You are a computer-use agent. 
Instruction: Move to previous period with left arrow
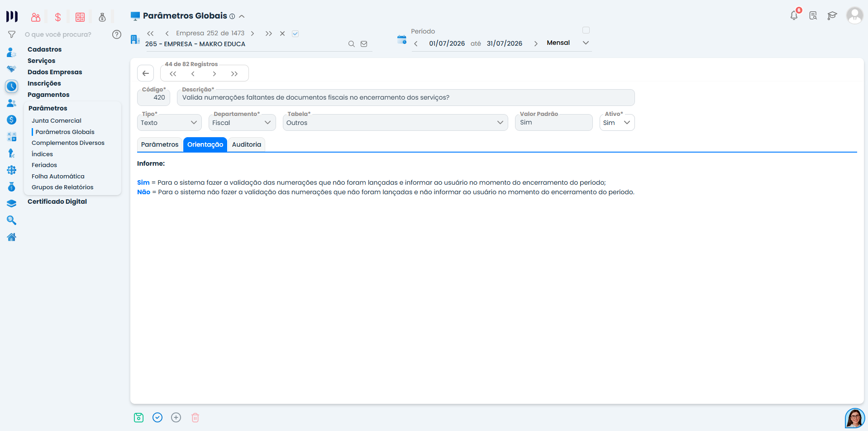point(416,43)
